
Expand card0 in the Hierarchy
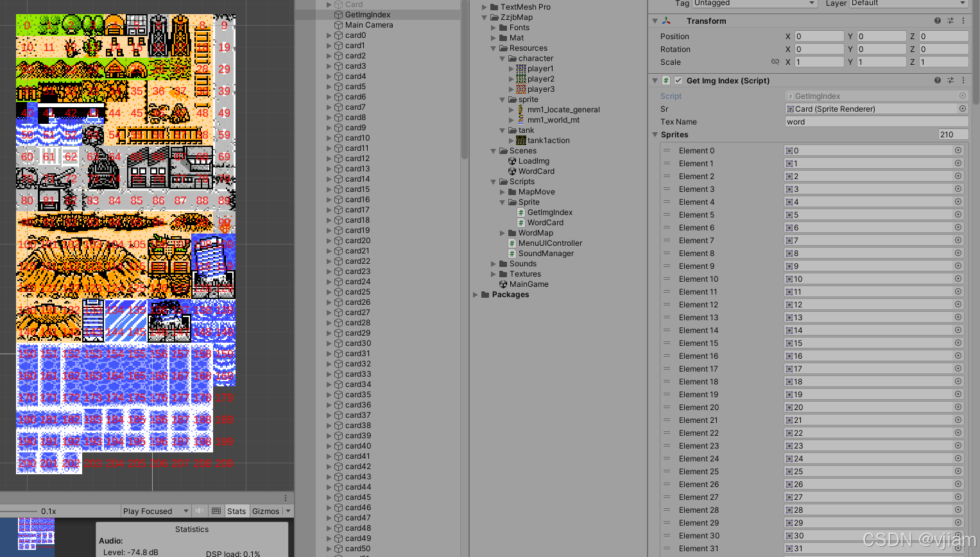[x=329, y=35]
